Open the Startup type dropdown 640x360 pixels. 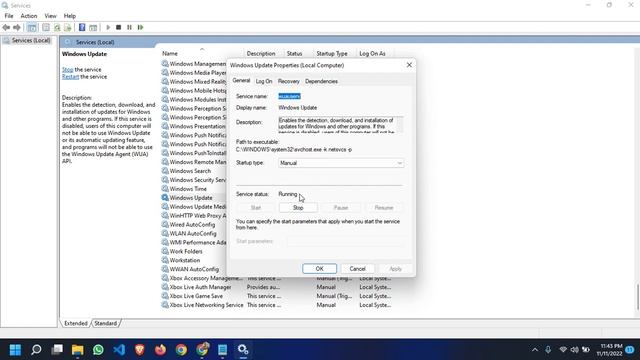(x=341, y=163)
